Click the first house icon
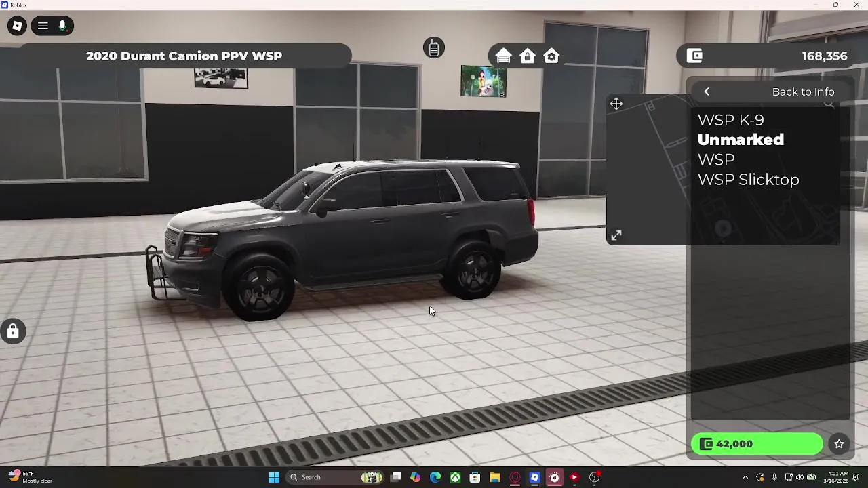868x488 pixels. point(503,56)
